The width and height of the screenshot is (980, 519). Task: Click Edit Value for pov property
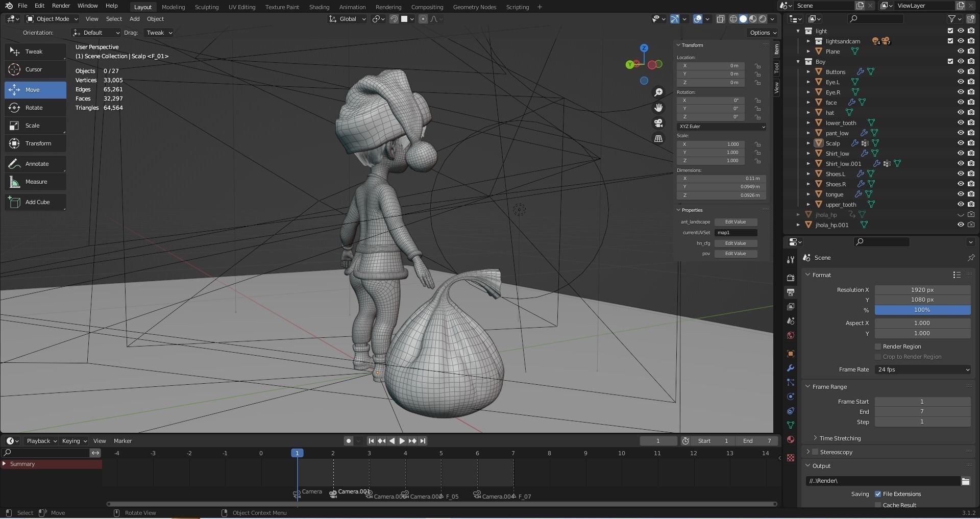(x=736, y=254)
